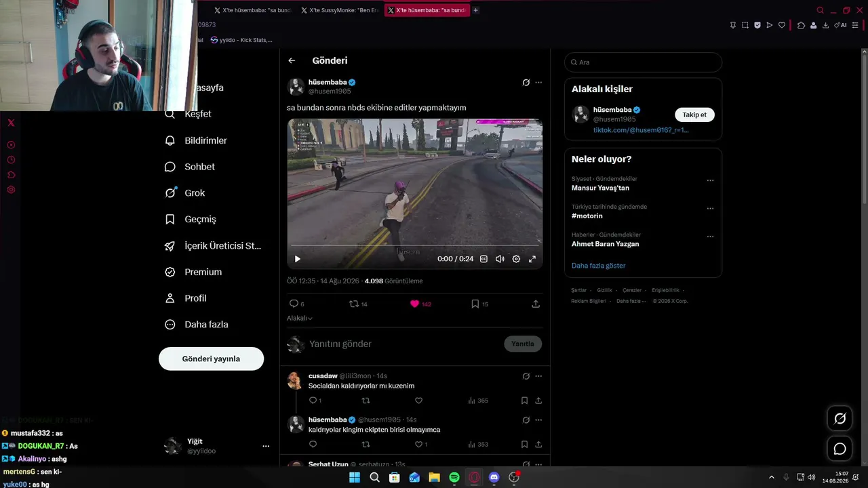Open the yyiido - Kick Stats bookmark
Screen dimensions: 868x488
241,40
